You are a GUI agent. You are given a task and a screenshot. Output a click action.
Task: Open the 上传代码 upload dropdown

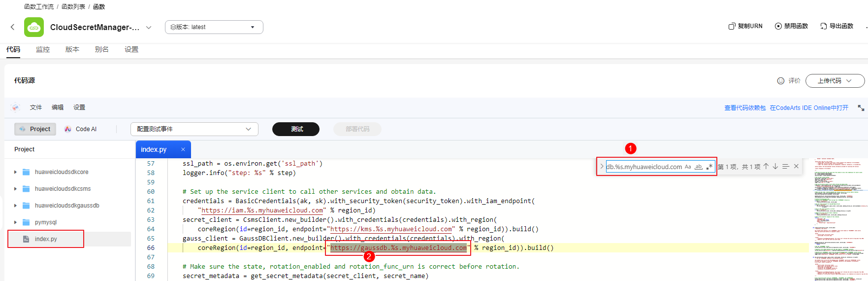click(x=835, y=81)
